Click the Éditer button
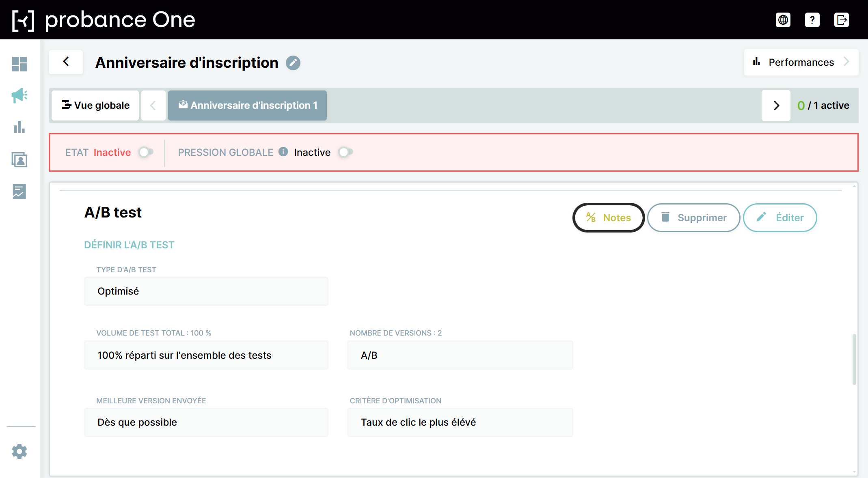This screenshot has height=478, width=868. coord(780,218)
